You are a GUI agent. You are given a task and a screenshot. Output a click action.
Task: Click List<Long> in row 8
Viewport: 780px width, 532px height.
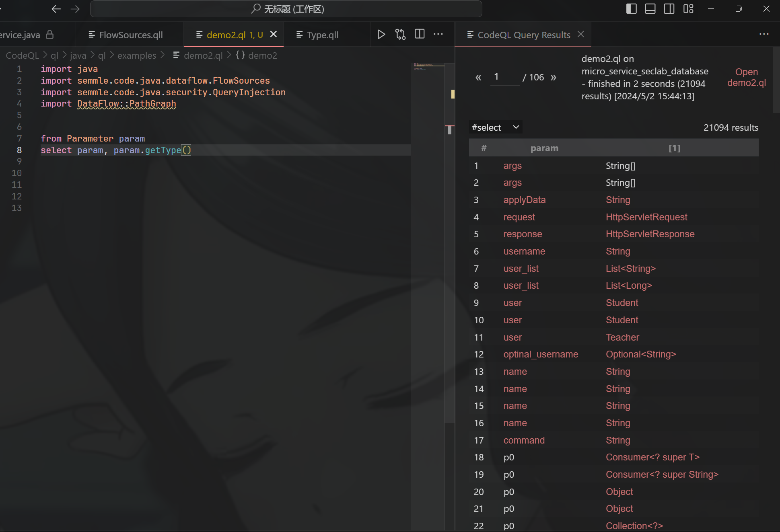click(x=629, y=286)
